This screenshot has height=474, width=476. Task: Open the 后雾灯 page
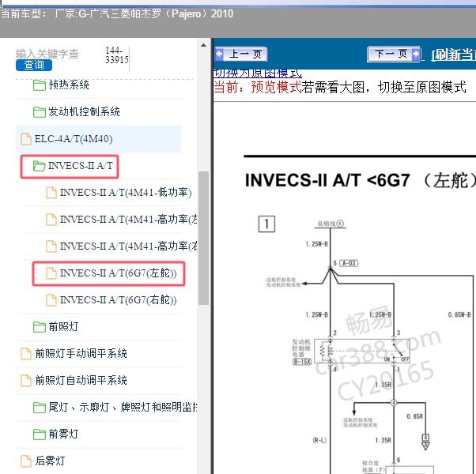point(50,461)
